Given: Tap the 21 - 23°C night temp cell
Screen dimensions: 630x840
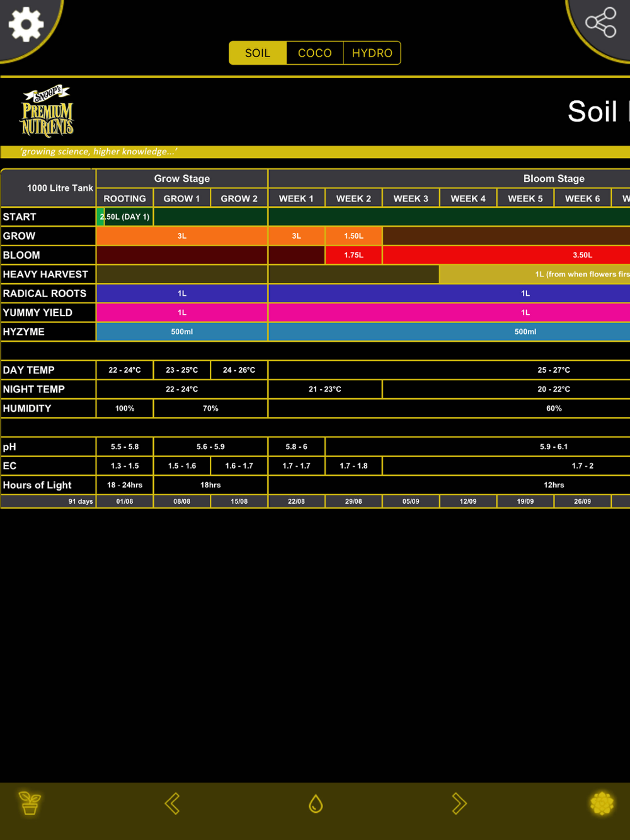Looking at the screenshot, I should 325,389.
